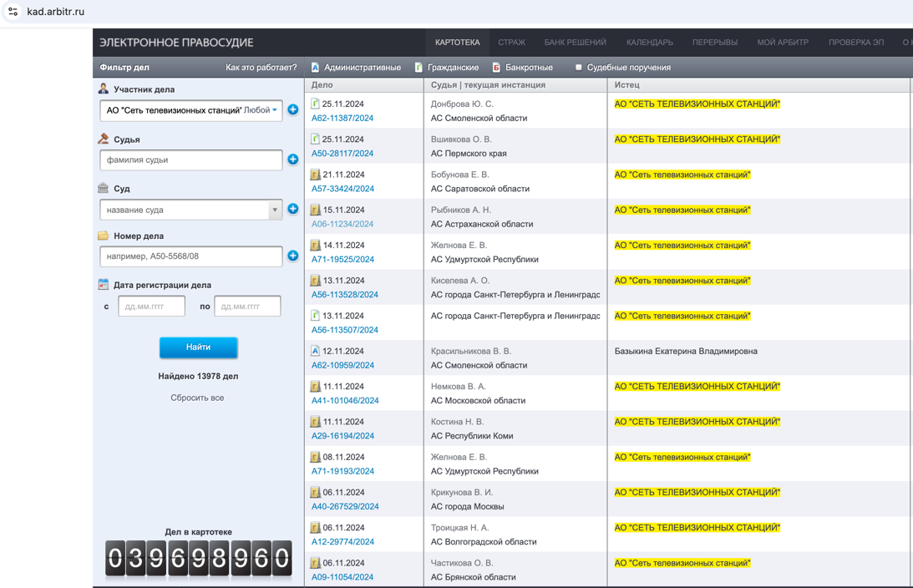Click the Суд courthouse icon
This screenshot has height=588, width=913.
103,189
